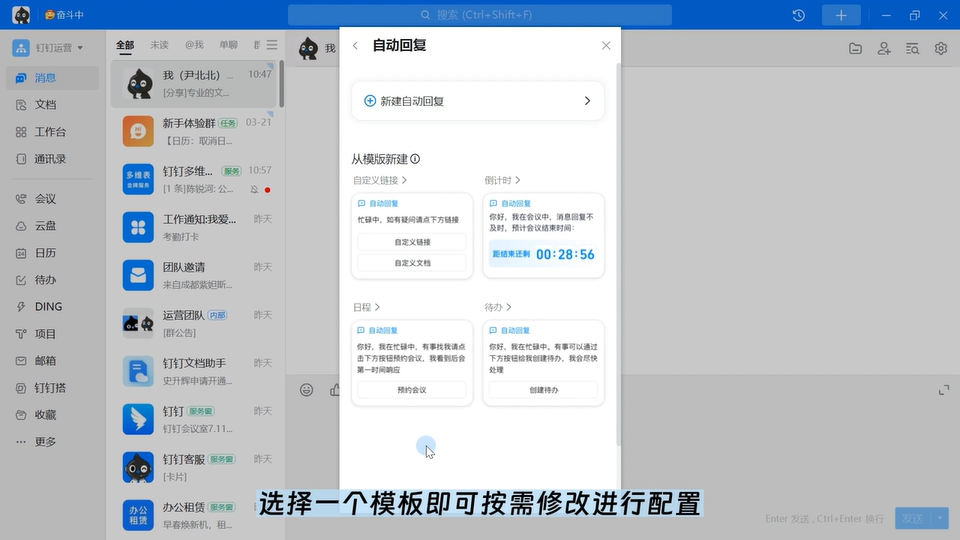The image size is (960, 540).
Task: Click the 预约会议 template button
Action: click(411, 390)
